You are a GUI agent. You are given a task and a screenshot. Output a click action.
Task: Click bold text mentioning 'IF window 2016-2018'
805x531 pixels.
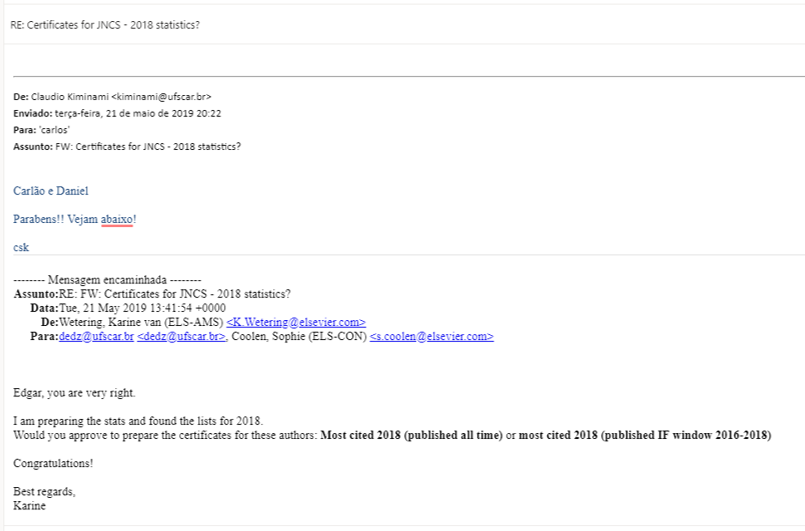645,435
